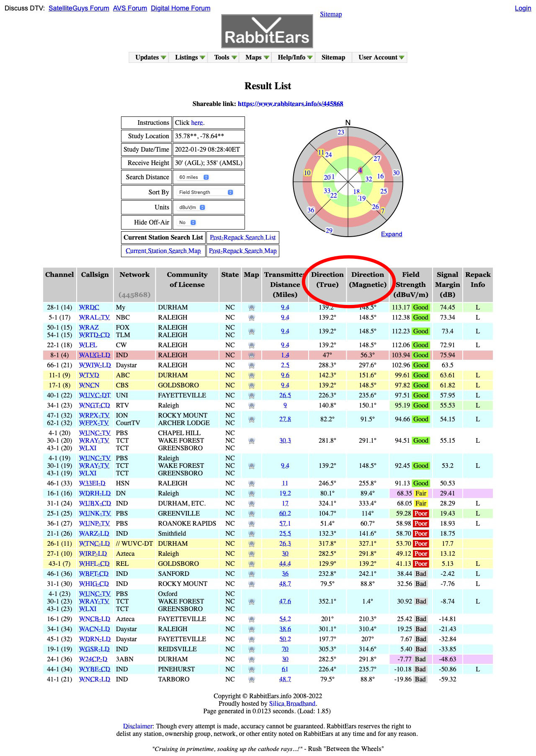The image size is (536, 756).
Task: Open the Search Distance dropdown
Action: (193, 177)
